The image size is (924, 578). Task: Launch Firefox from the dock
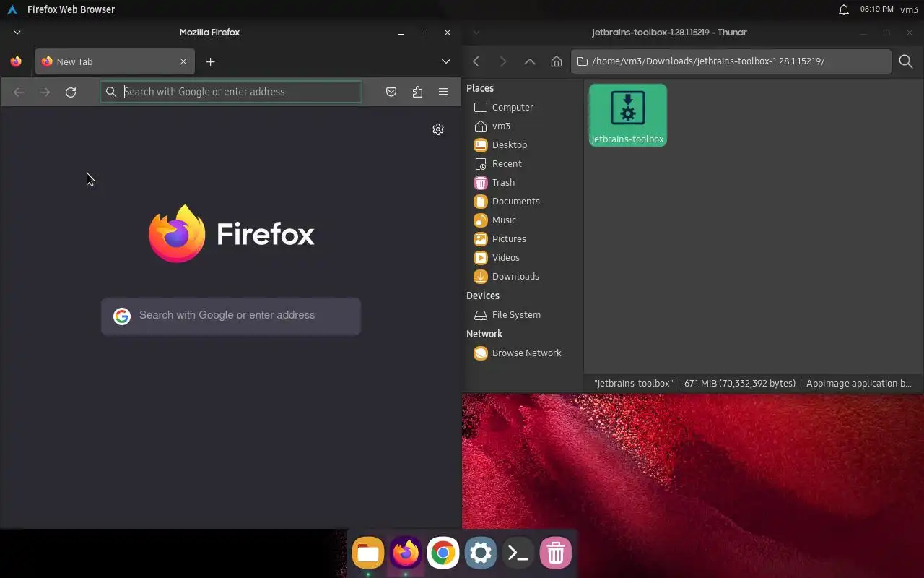click(x=406, y=553)
